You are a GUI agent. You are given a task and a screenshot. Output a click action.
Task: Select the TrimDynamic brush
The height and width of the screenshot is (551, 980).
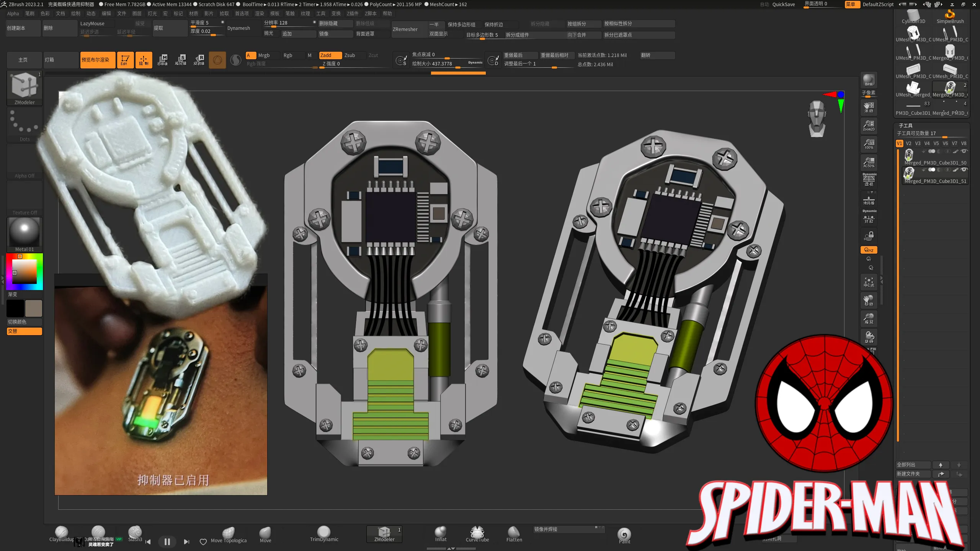[x=324, y=534]
